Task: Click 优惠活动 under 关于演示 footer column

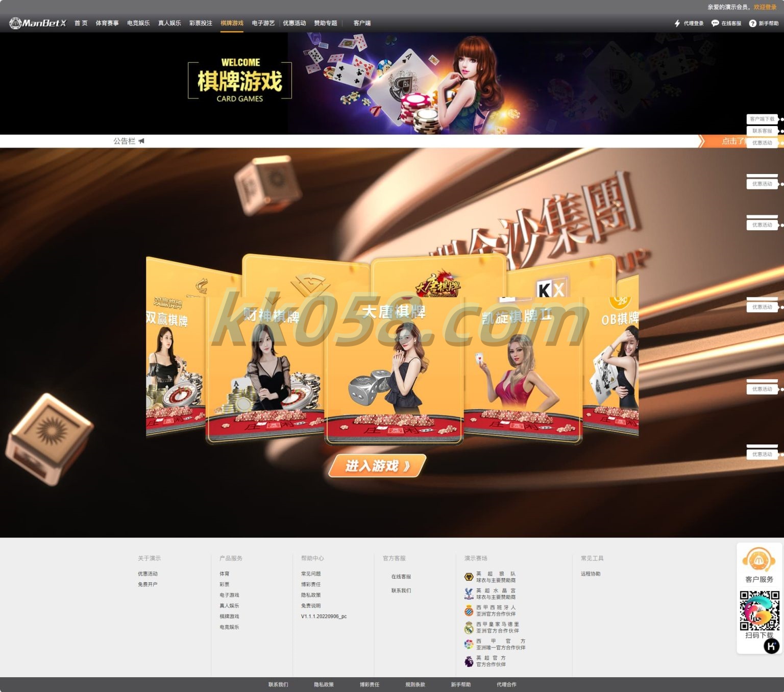Action: pos(148,574)
